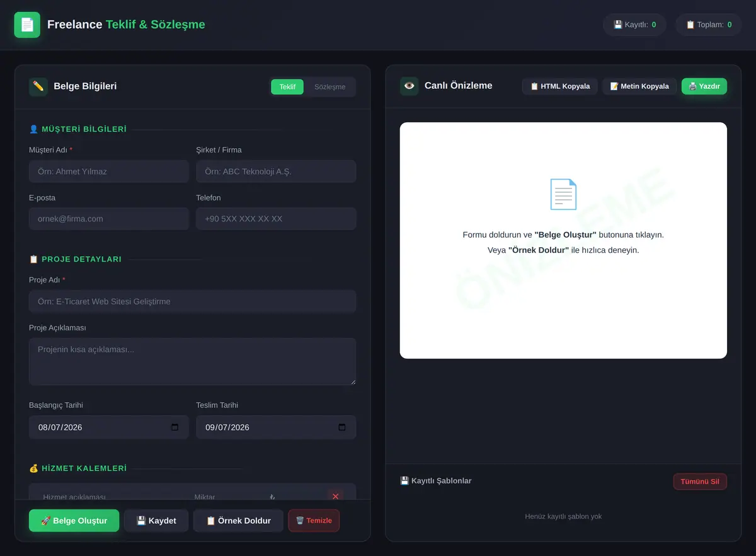
Task: Click the Kayıtlı Şablonlar heading
Action: click(x=436, y=481)
